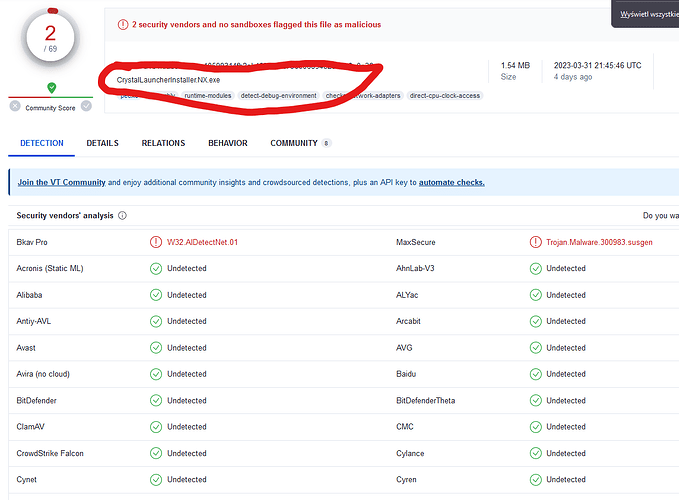Click the red alert icon in the malicious banner
The image size is (679, 500).
[122, 24]
